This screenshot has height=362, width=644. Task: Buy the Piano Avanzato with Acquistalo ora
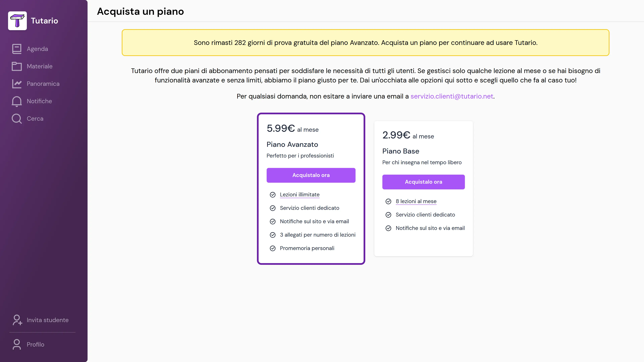pos(311,175)
